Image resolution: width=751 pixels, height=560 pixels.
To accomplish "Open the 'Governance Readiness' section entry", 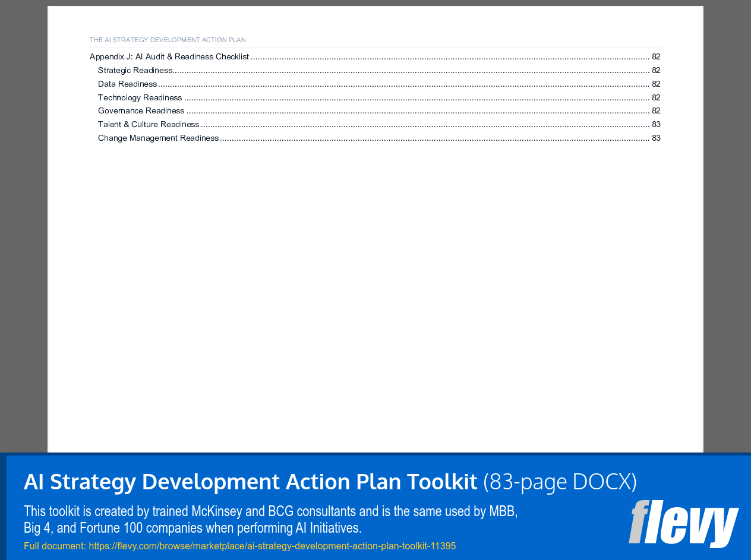I will pos(141,110).
